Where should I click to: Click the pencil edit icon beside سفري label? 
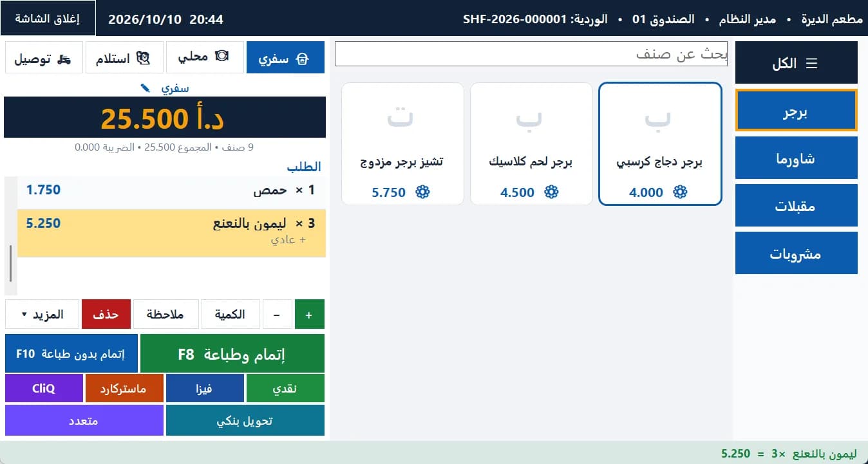[x=146, y=88]
